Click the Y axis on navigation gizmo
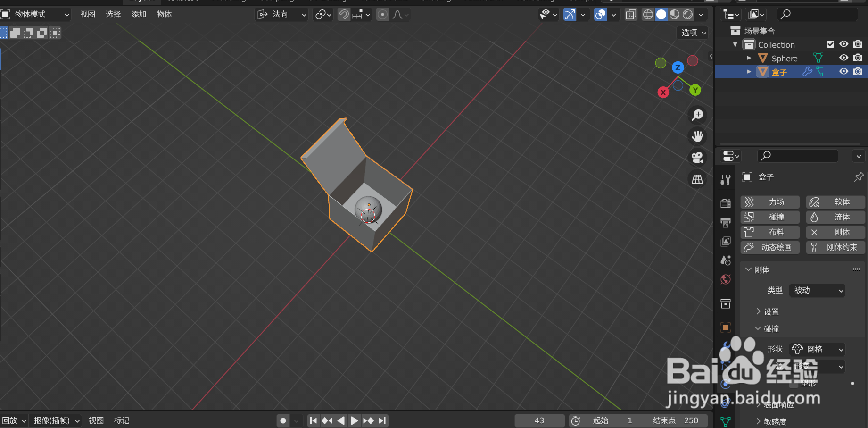Screen dimensions: 868x428 [695, 90]
